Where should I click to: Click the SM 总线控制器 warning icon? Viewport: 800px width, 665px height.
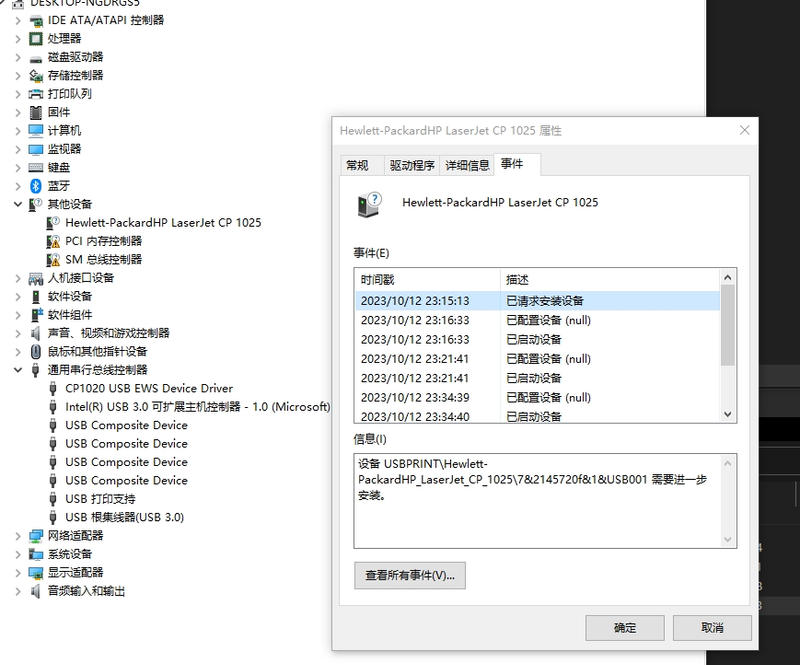point(53,259)
